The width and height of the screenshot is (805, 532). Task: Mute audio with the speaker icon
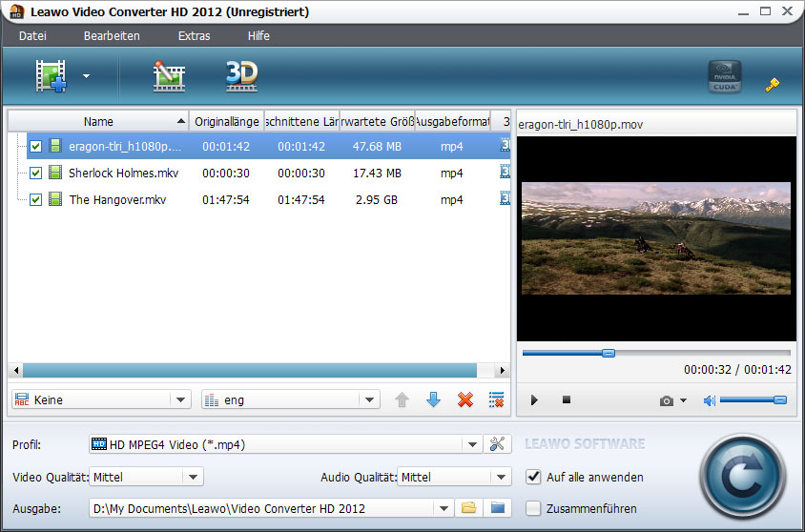pyautogui.click(x=709, y=400)
